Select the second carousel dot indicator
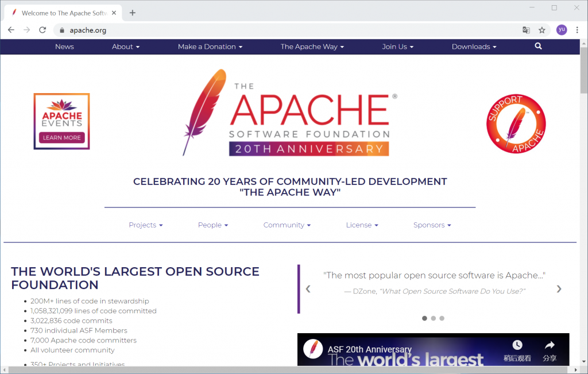 pyautogui.click(x=433, y=318)
